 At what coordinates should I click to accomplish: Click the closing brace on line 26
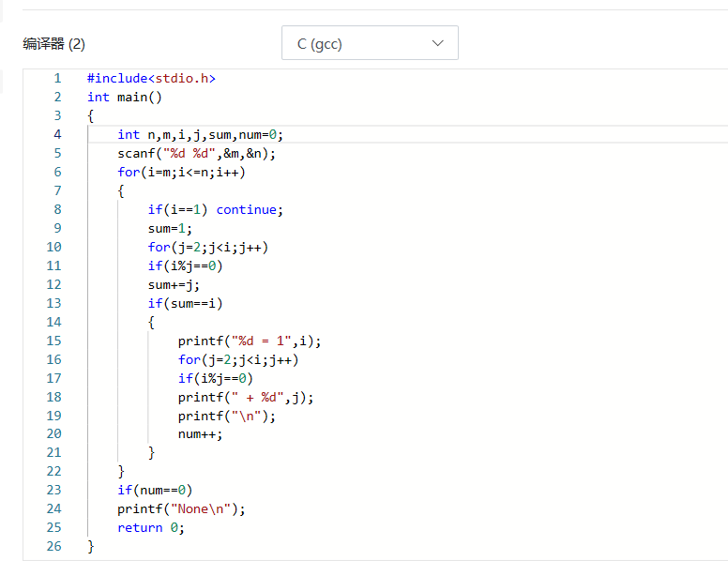pos(91,546)
